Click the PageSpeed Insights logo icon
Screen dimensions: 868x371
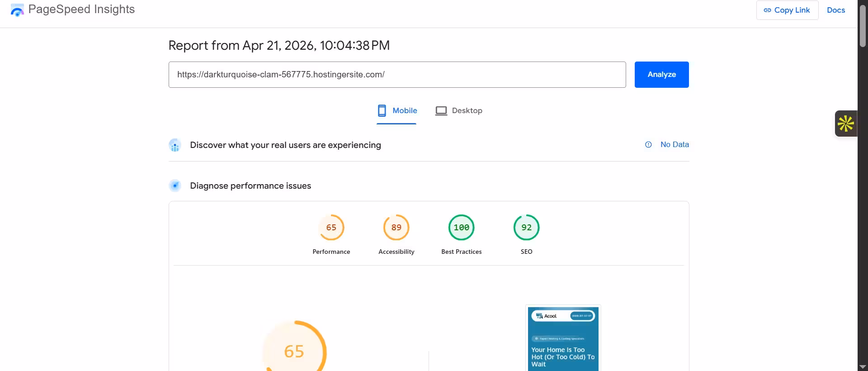(x=17, y=10)
